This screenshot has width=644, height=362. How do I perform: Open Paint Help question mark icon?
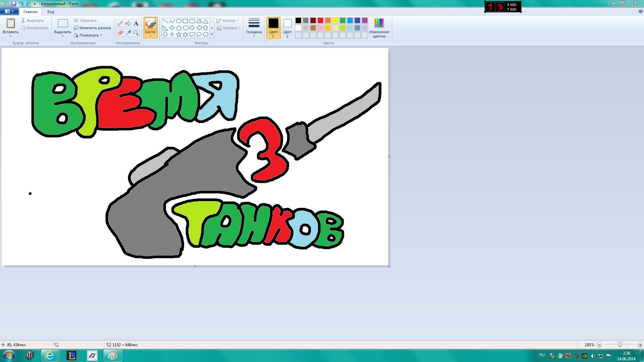coord(641,11)
